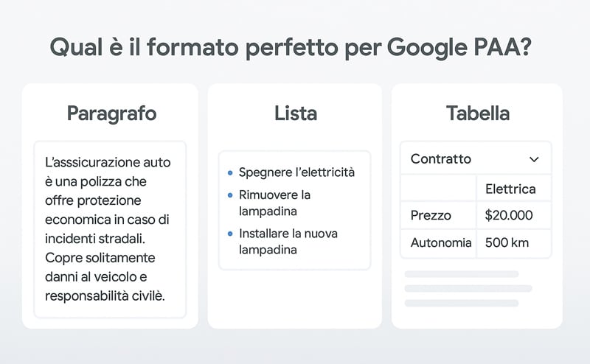590x364 pixels.
Task: Click the Elettrica column header cell
Action: point(513,189)
